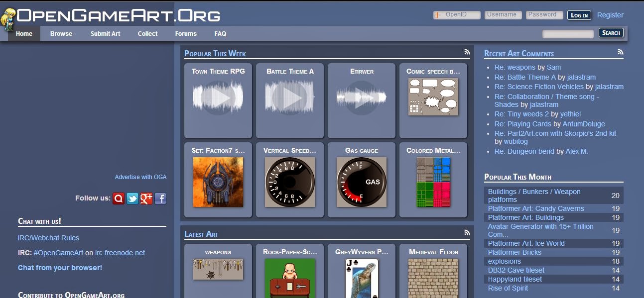Viewport: 644px width, 298px height.
Task: Open the Recent Art Comments heading link
Action: pyautogui.click(x=519, y=54)
